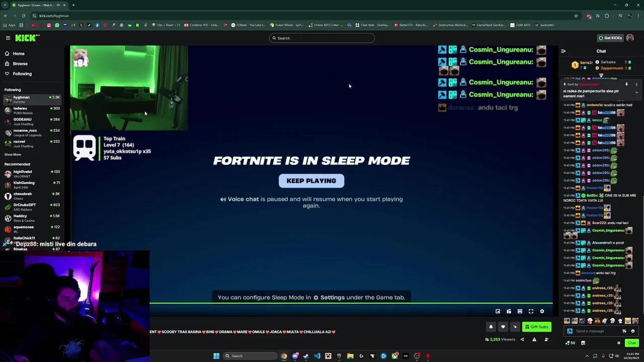Reload the page

tap(23, 16)
